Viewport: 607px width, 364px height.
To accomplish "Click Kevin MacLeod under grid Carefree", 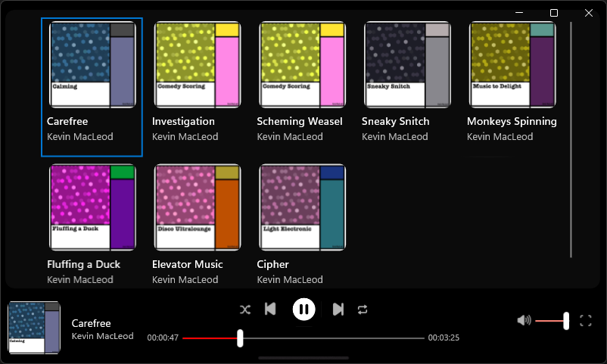I will coord(80,137).
